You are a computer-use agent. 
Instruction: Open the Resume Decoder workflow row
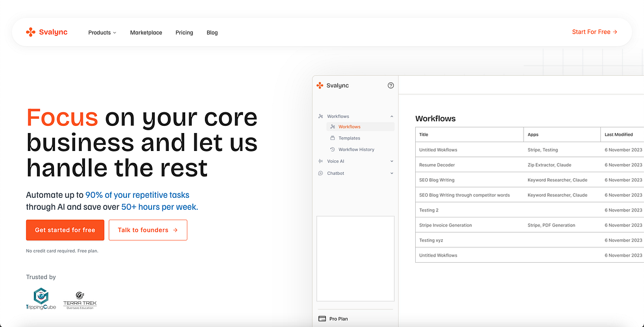(x=530, y=165)
